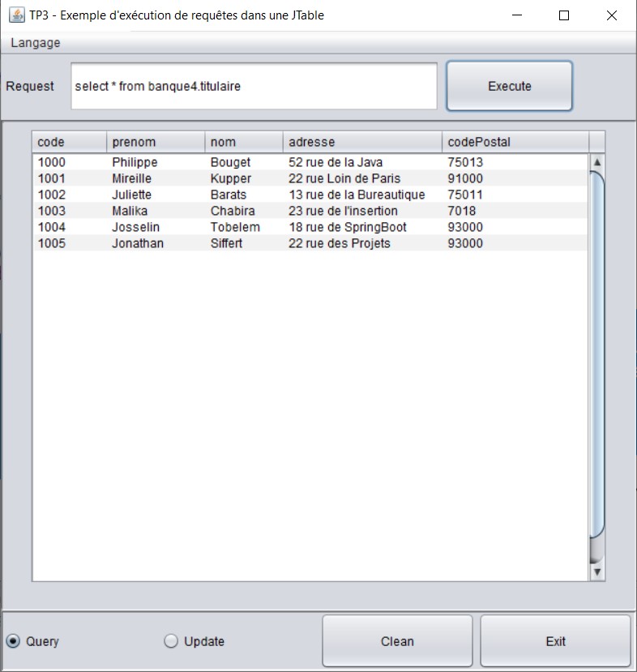
Task: Click the address cell '18 rue de SpringBoot'
Action: [348, 227]
